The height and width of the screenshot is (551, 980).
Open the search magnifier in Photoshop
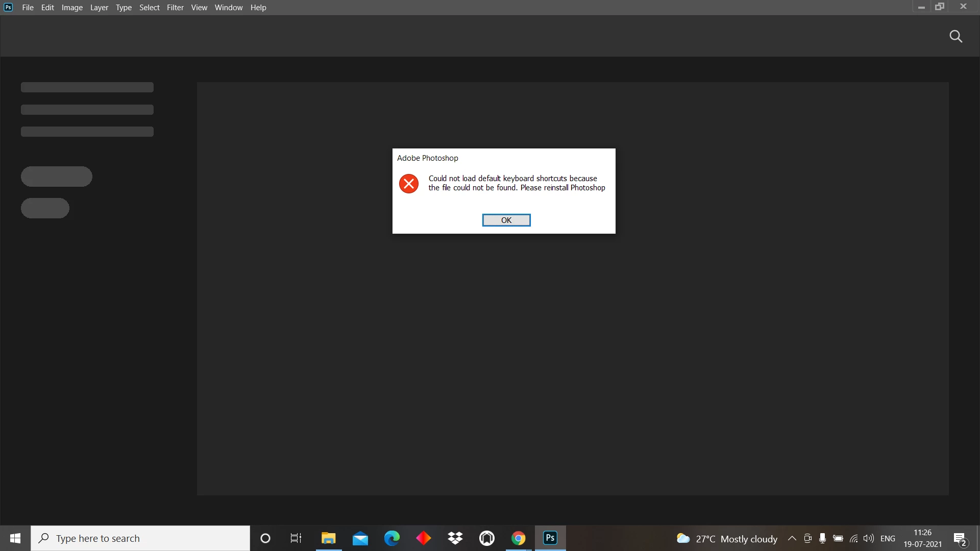[955, 36]
